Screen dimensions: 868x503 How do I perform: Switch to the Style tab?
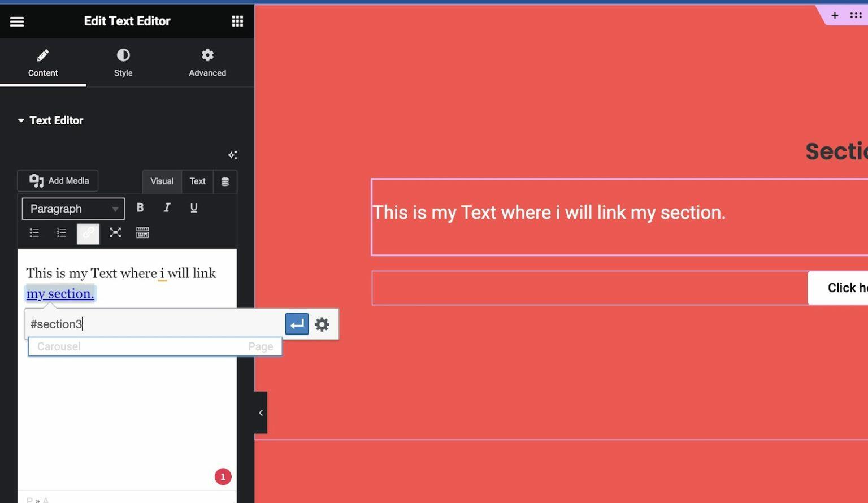(123, 62)
